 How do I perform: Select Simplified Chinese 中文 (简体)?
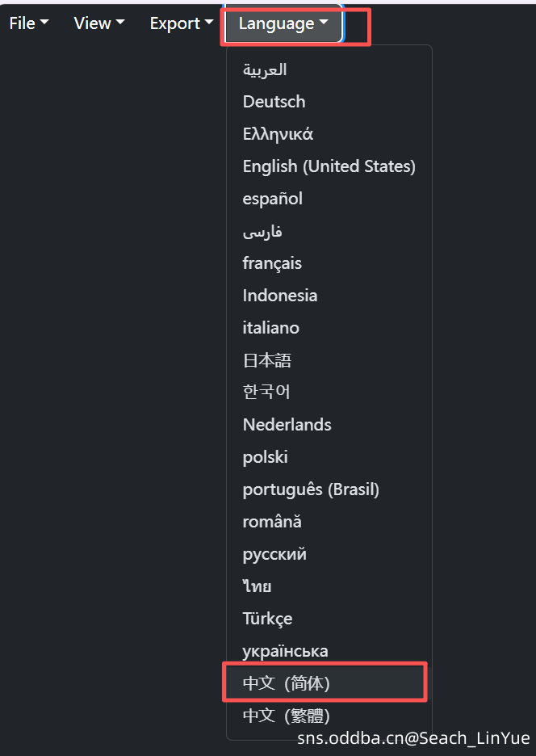[287, 683]
